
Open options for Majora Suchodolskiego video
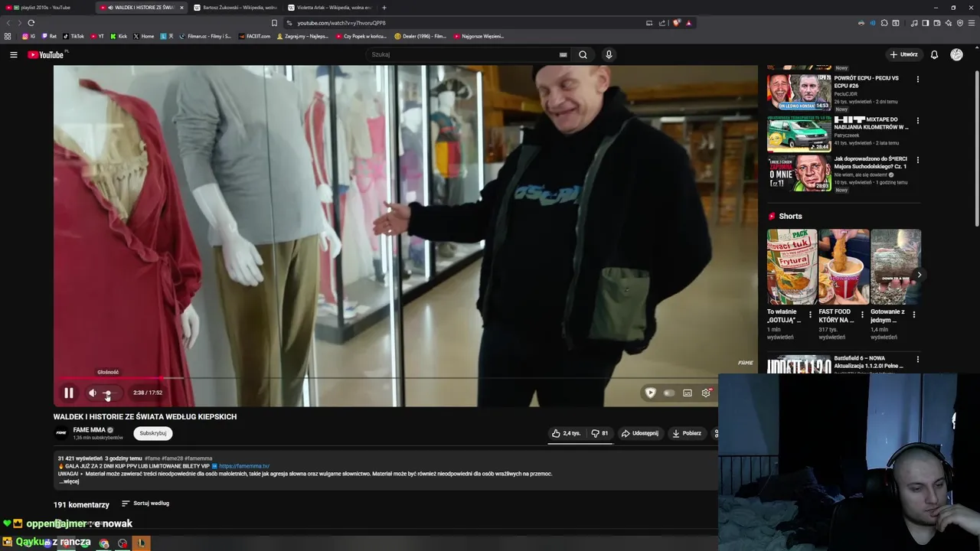click(x=918, y=160)
